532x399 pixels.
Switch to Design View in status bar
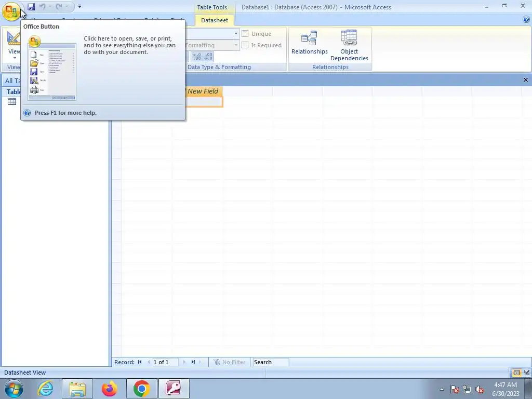point(526,373)
